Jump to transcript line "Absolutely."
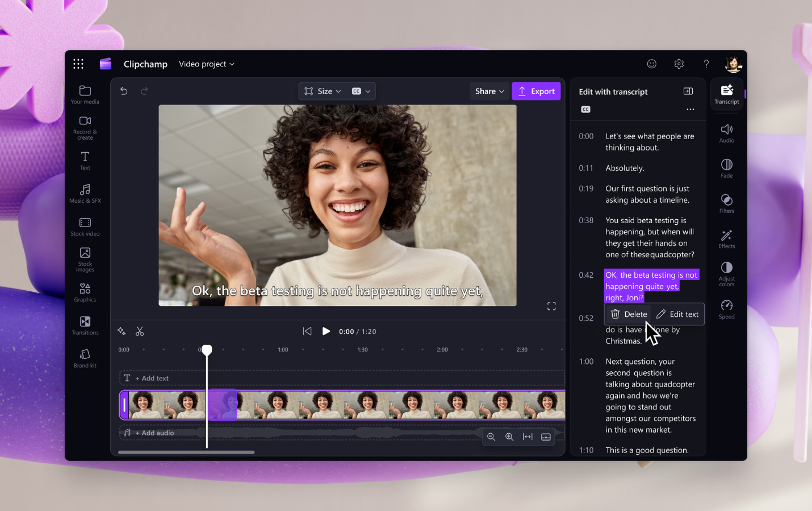 coord(625,168)
